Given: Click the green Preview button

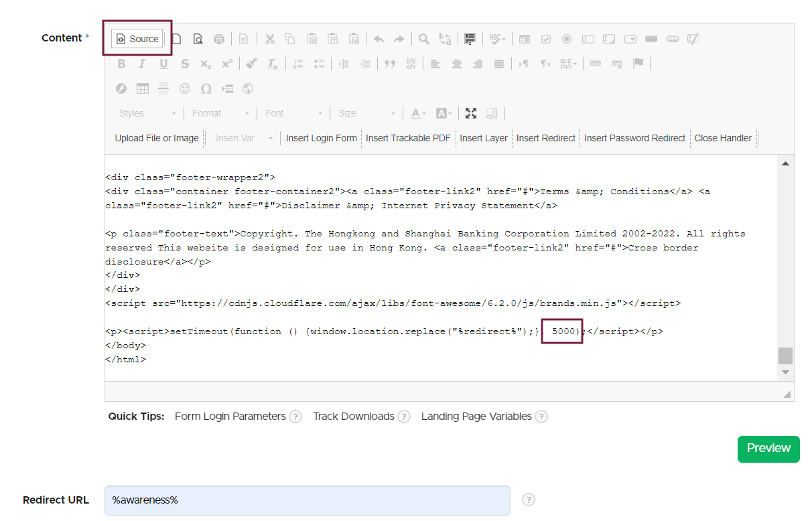Looking at the screenshot, I should pyautogui.click(x=768, y=449).
